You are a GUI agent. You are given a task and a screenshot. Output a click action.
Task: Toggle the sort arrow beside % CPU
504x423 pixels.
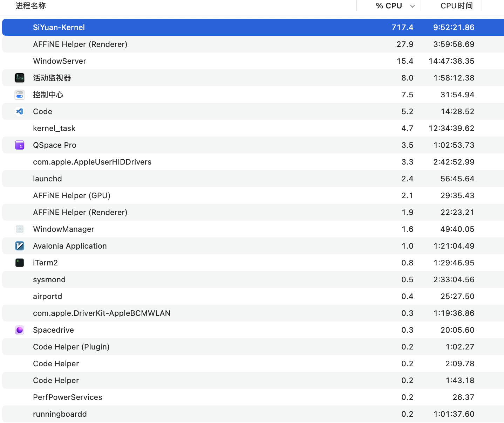pos(413,6)
